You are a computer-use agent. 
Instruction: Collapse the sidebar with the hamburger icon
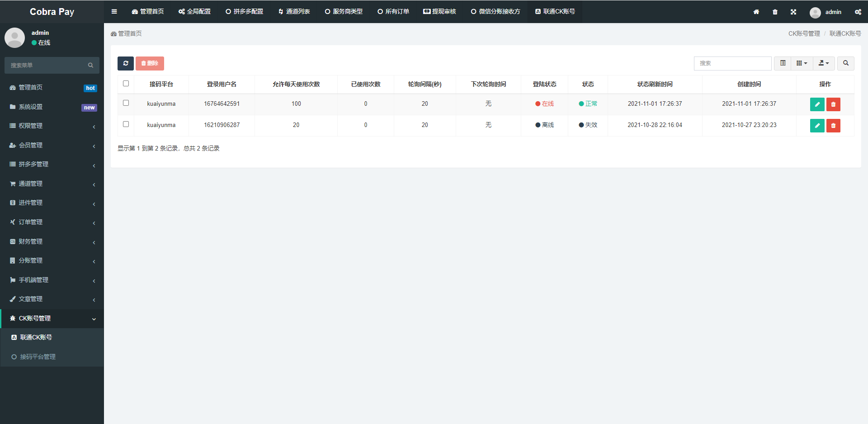pyautogui.click(x=114, y=11)
